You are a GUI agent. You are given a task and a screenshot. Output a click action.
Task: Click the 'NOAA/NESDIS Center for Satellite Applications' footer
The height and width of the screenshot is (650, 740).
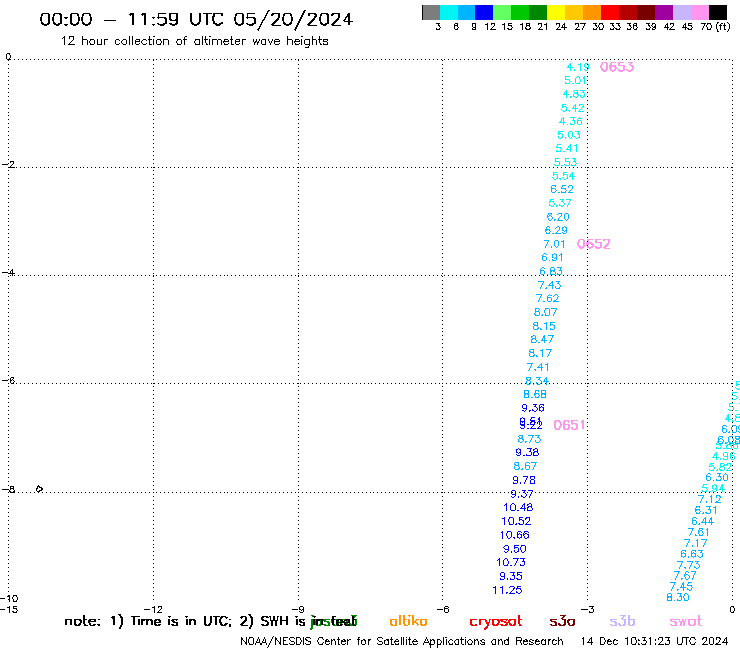coord(402,642)
